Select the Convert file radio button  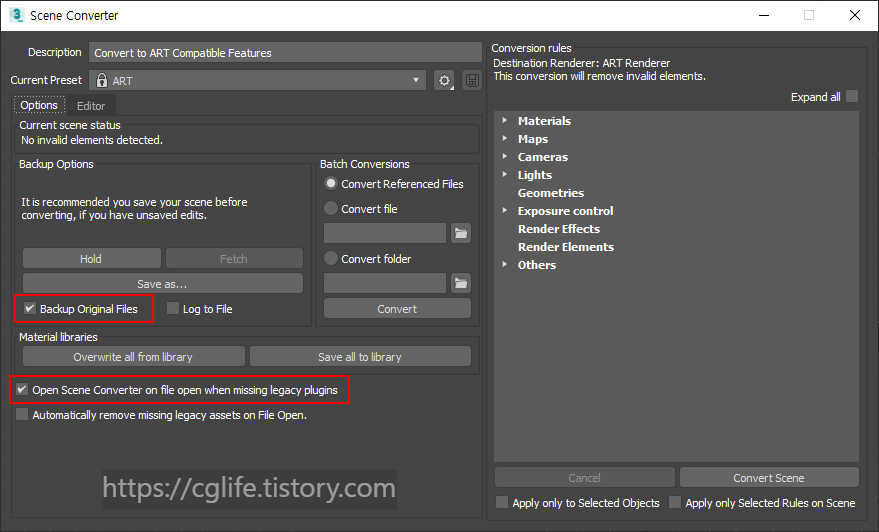331,208
